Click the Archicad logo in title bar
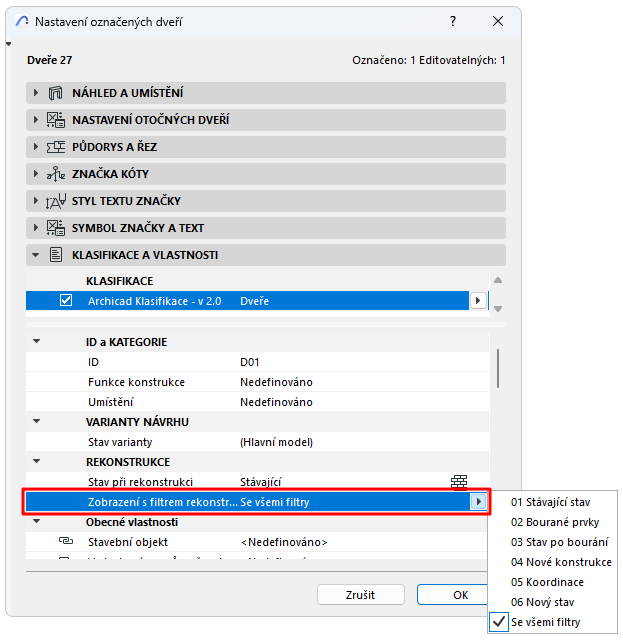Image resolution: width=623 pixels, height=640 pixels. (22, 21)
